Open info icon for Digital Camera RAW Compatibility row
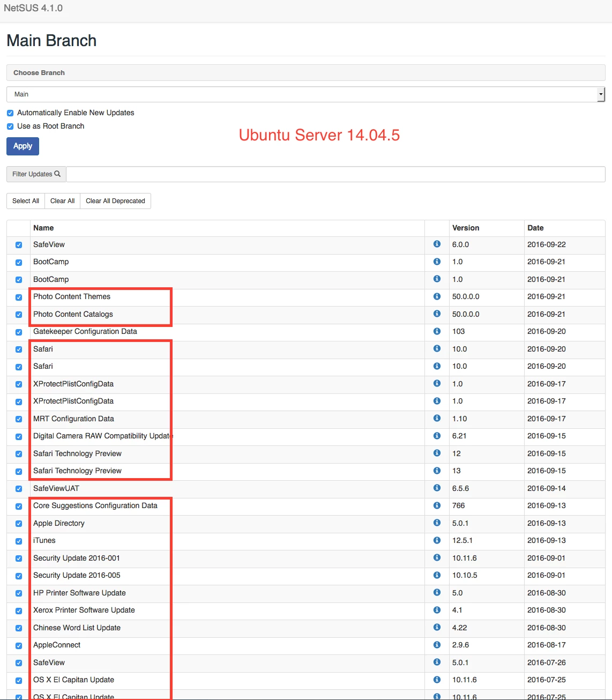 tap(437, 436)
